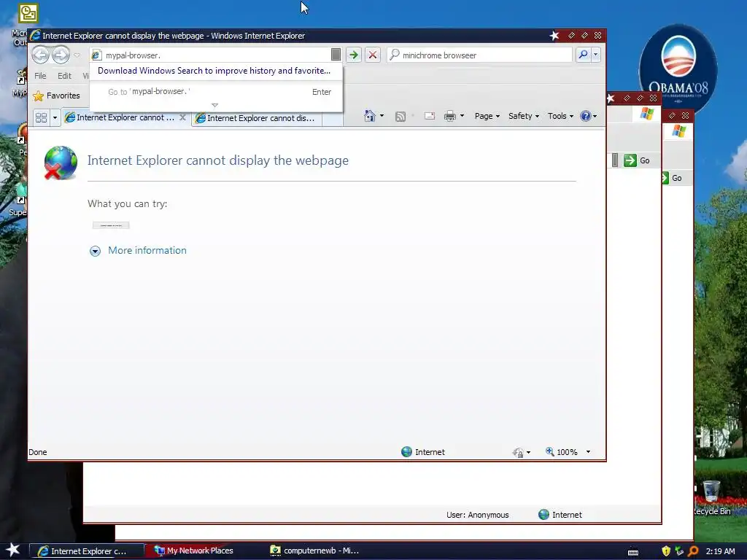This screenshot has width=747, height=560.
Task: Open the Favorites star button
Action: point(57,96)
